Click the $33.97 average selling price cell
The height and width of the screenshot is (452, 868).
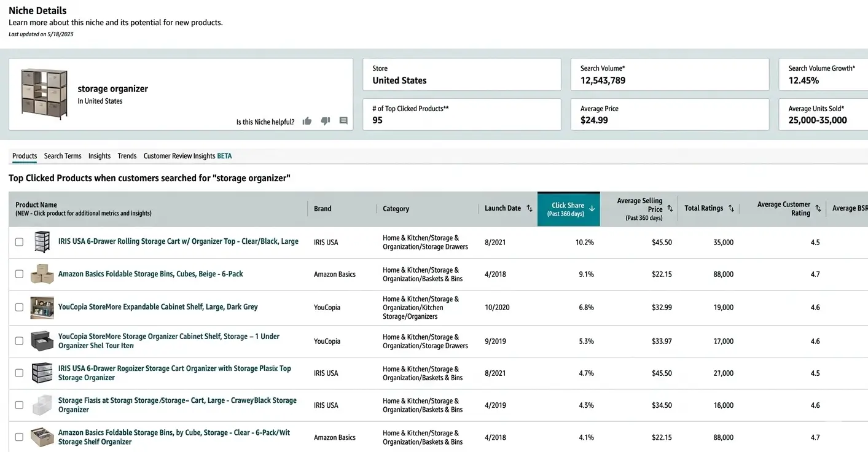(662, 341)
